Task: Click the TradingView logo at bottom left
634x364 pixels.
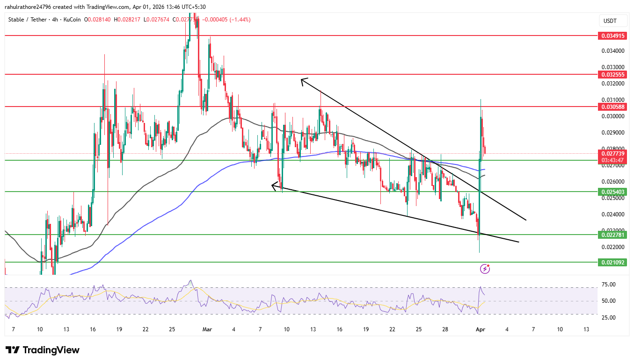Action: [x=42, y=350]
